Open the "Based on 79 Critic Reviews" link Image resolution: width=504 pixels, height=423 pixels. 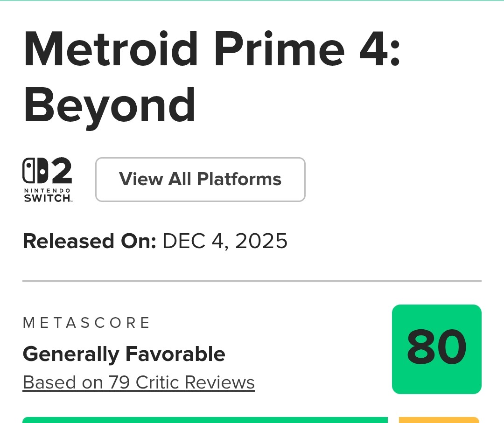139,382
